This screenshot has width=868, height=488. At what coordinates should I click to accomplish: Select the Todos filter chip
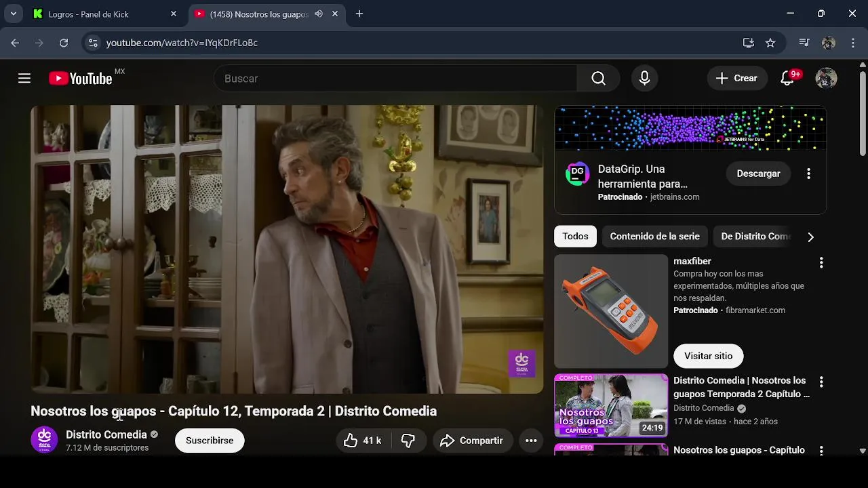[575, 237]
